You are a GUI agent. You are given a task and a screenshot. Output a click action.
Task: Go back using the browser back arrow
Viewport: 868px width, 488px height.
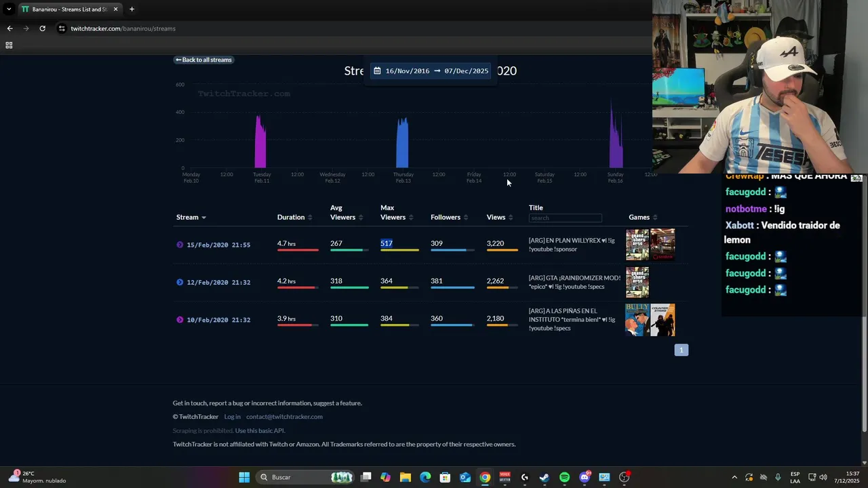9,28
